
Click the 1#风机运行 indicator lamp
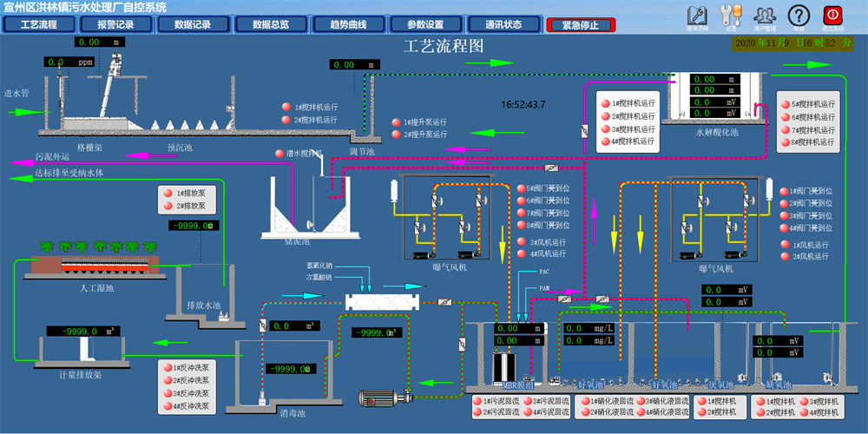pos(785,244)
